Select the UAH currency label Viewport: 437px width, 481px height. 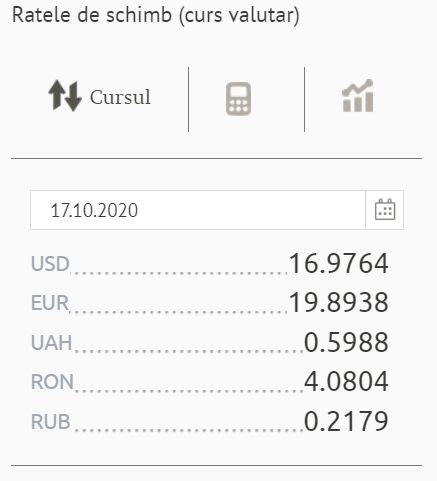[51, 342]
